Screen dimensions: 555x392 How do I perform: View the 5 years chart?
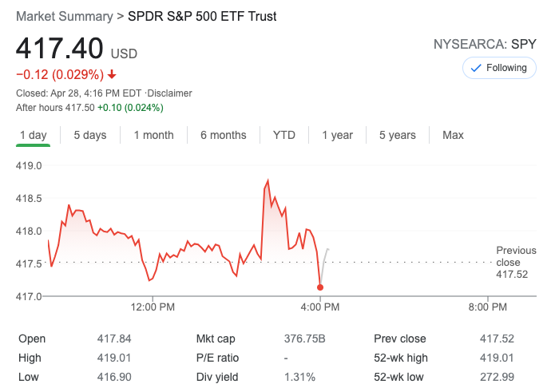(397, 135)
